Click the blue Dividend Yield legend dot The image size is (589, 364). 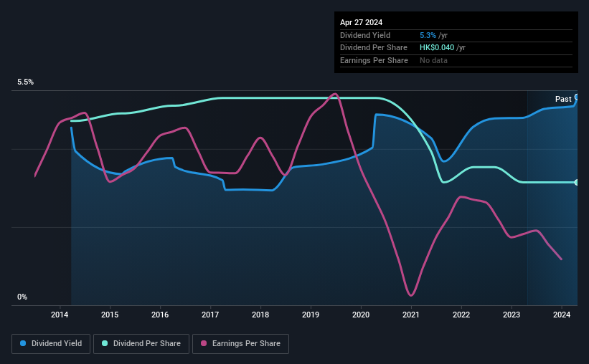coord(23,343)
